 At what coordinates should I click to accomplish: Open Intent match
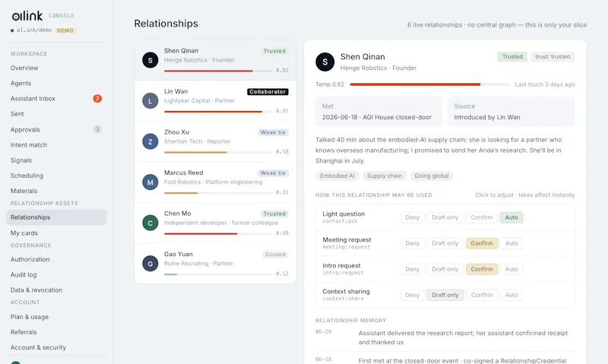coord(29,145)
